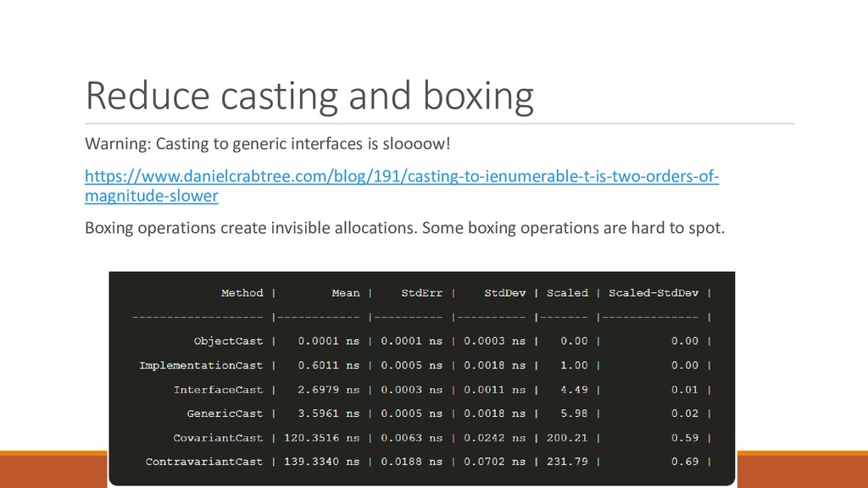Select the "Warning: Casting to generic interfaces" line
This screenshot has height=488, width=868.
(267, 144)
